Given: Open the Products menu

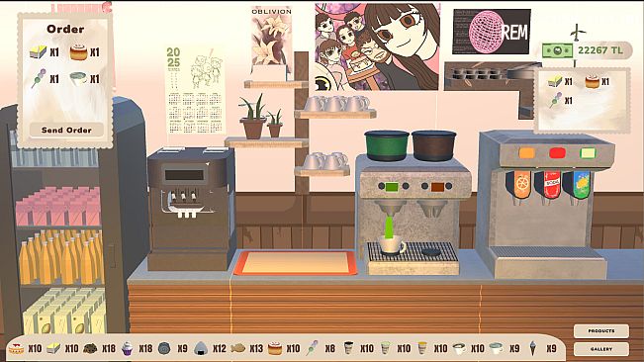Looking at the screenshot, I should tap(601, 330).
